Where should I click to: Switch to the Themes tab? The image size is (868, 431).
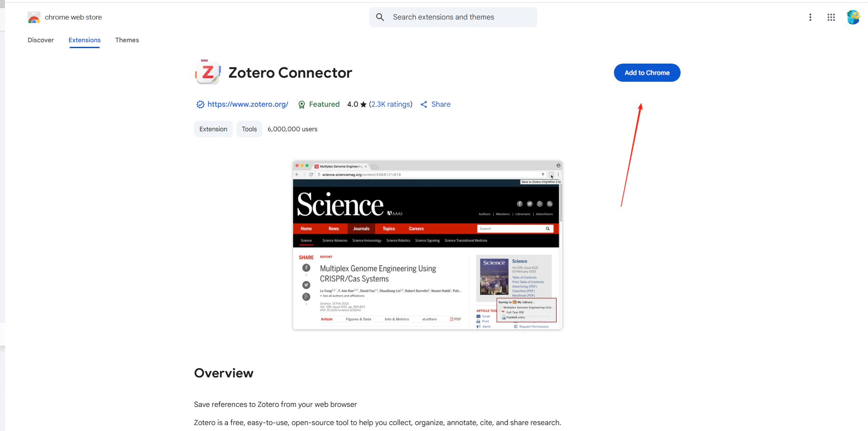[x=127, y=40]
